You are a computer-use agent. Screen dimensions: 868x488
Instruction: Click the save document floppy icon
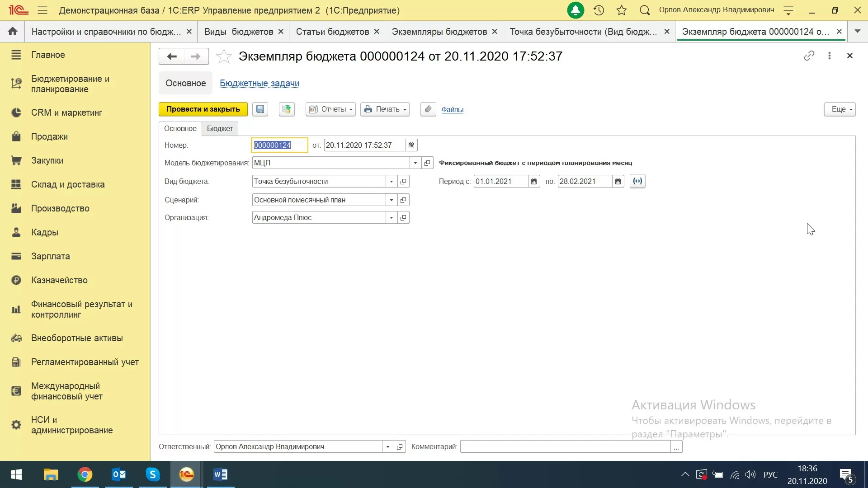point(260,109)
